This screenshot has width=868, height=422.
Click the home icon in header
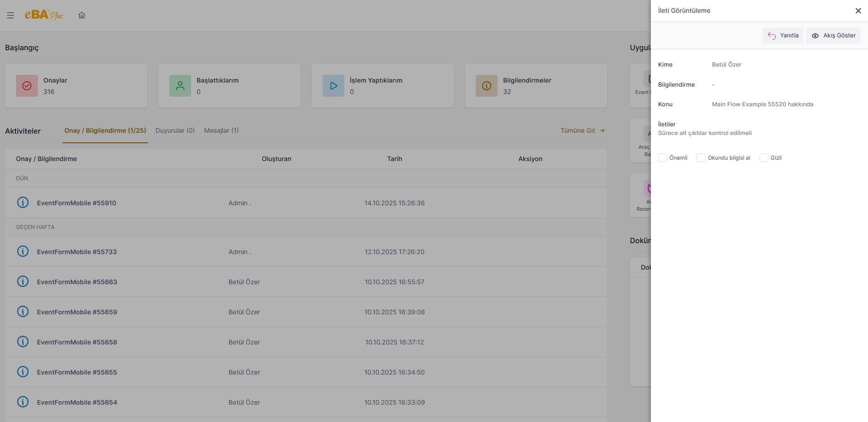(x=82, y=16)
